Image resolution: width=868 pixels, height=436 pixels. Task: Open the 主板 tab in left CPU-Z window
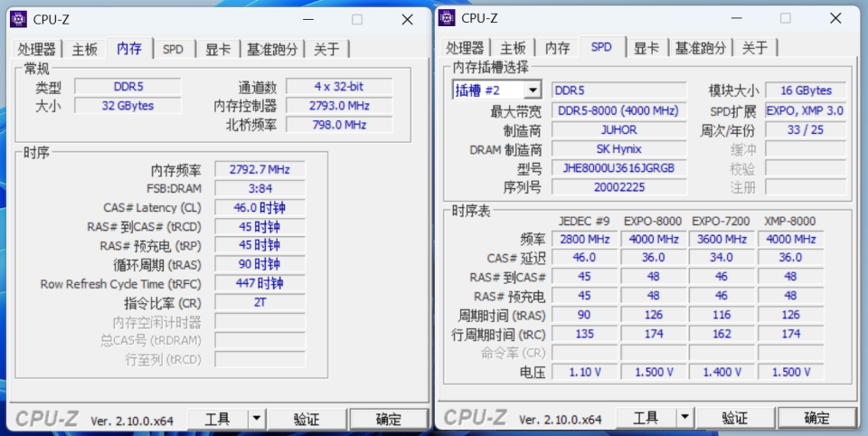85,49
